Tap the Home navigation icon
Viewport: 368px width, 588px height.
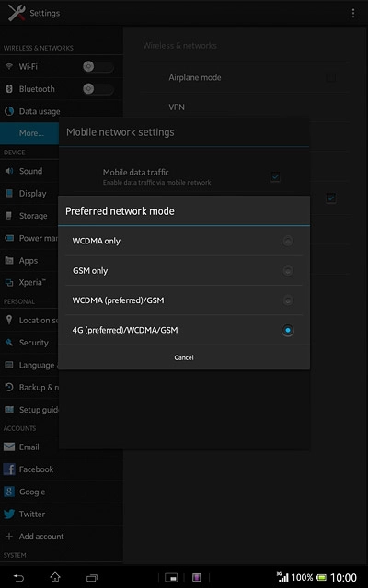pyautogui.click(x=55, y=577)
